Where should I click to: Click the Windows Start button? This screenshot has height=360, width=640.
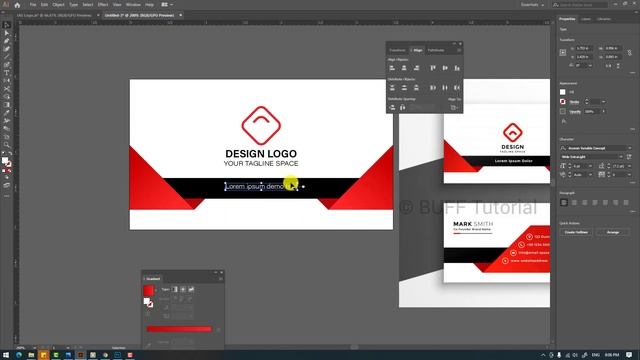click(6, 355)
